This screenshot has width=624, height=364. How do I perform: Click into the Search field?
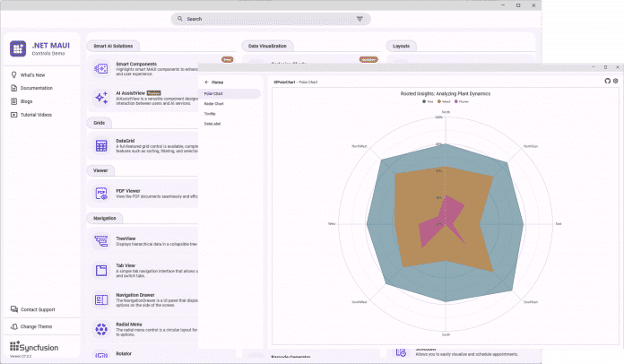[x=269, y=18]
